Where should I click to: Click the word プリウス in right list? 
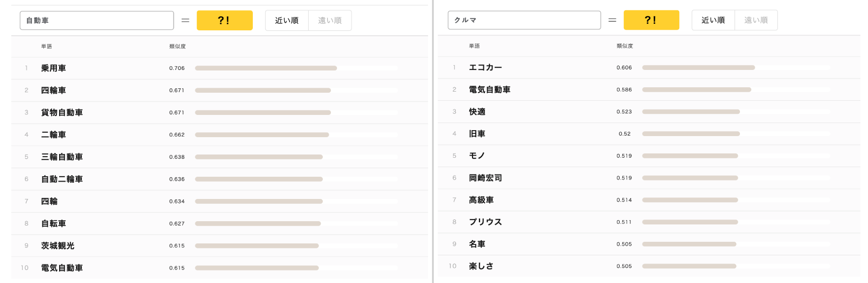[486, 222]
